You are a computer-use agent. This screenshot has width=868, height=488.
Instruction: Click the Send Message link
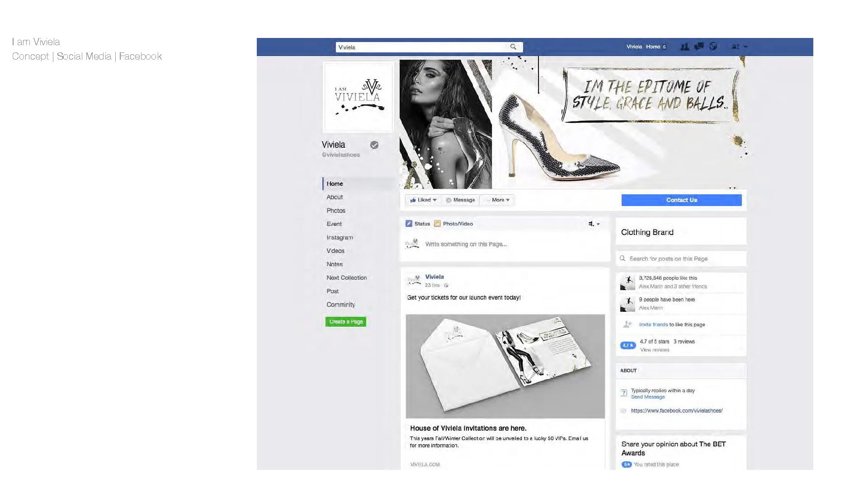(648, 397)
